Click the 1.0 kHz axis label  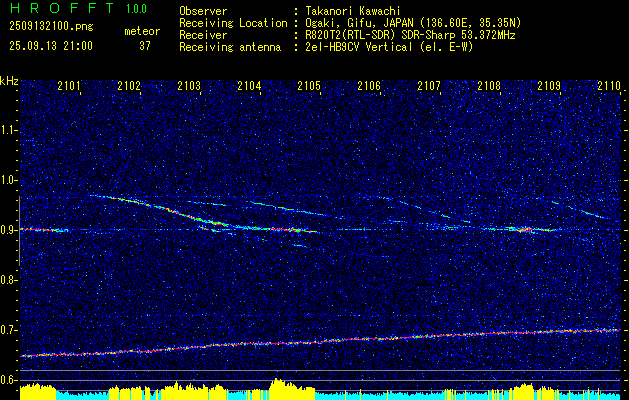8,180
